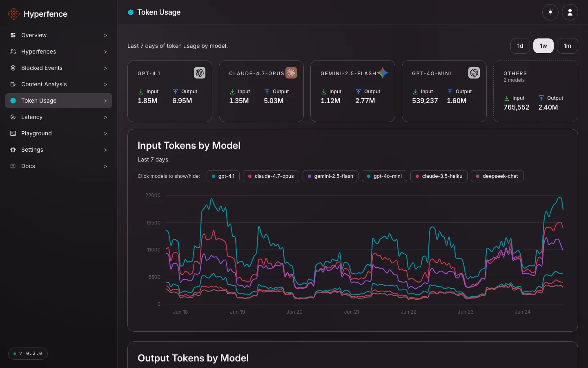Screen dimensions: 588x368
Task: Hide the deepseek-chat chart series
Action: pos(497,176)
